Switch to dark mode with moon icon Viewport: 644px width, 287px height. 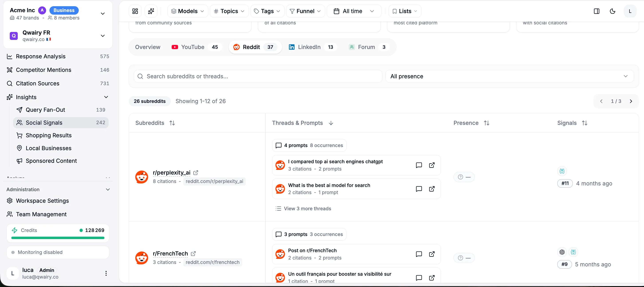pos(613,11)
